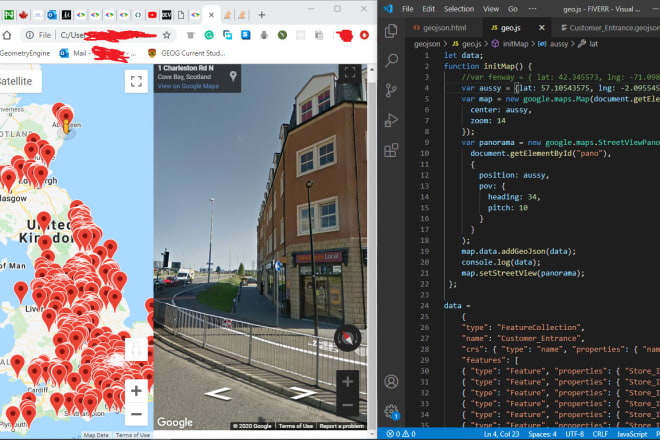
Task: Change language mode JavaScript in status bar
Action: (x=632, y=434)
